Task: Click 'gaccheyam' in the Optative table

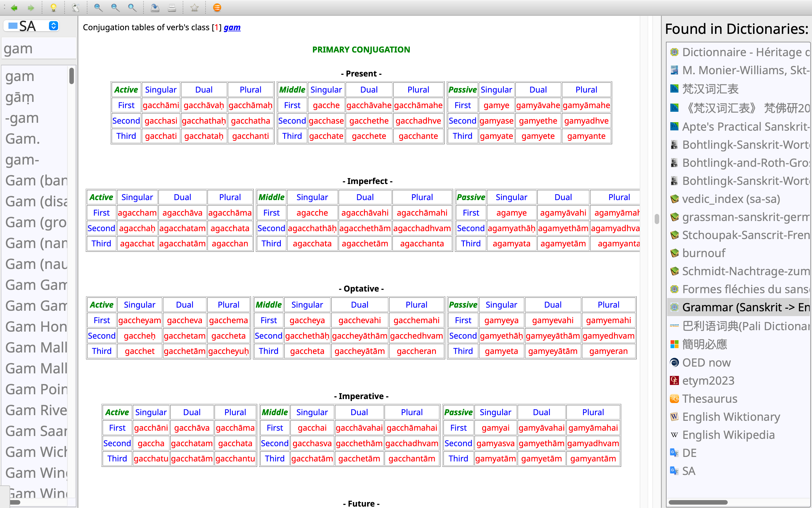Action: coord(139,320)
